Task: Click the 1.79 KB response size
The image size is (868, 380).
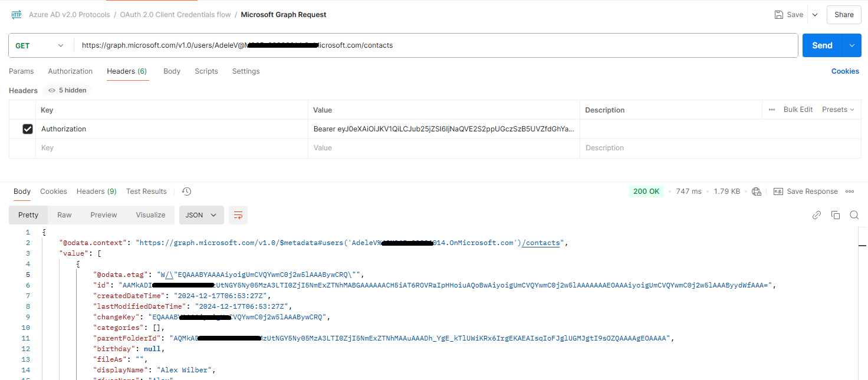Action: click(x=727, y=191)
